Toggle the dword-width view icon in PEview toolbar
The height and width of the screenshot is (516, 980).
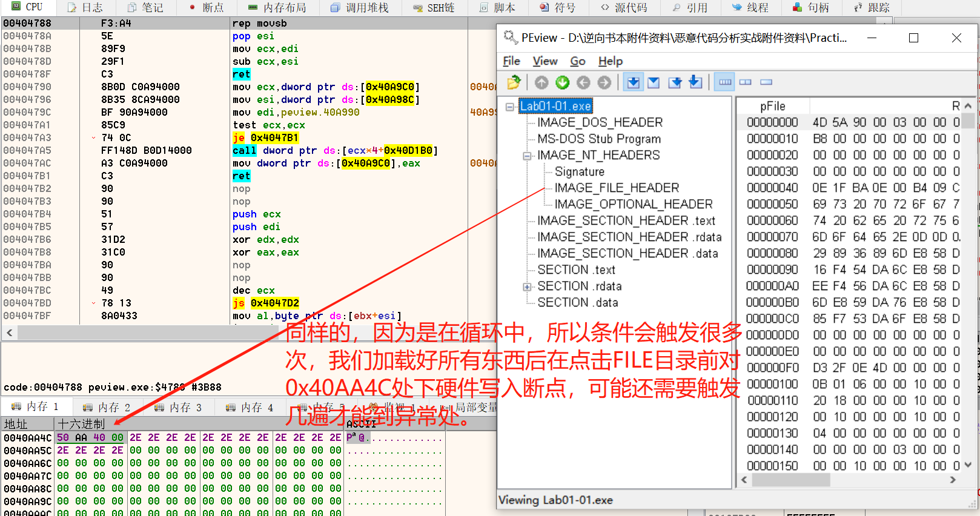click(x=766, y=82)
